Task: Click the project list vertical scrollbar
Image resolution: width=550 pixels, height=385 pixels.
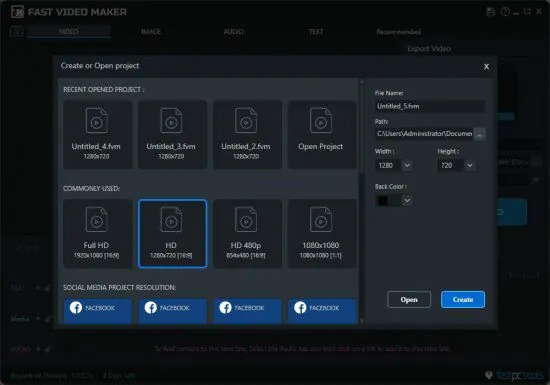Action: tap(362, 201)
